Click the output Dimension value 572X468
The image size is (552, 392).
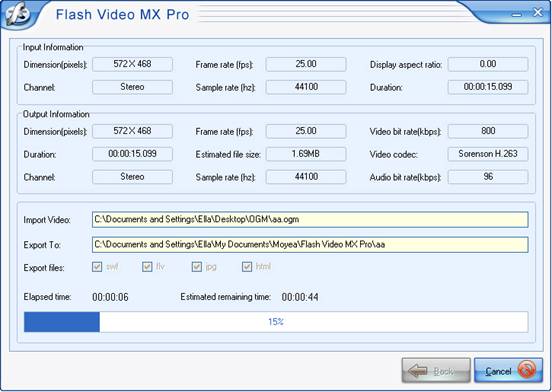[x=132, y=131]
